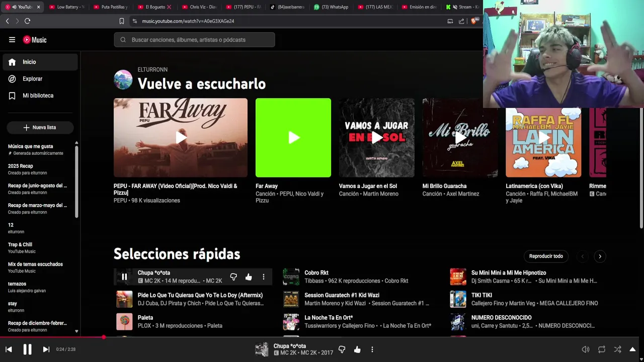This screenshot has height=362, width=644.
Task: Dislike the playing song in player bar
Action: pos(342,349)
